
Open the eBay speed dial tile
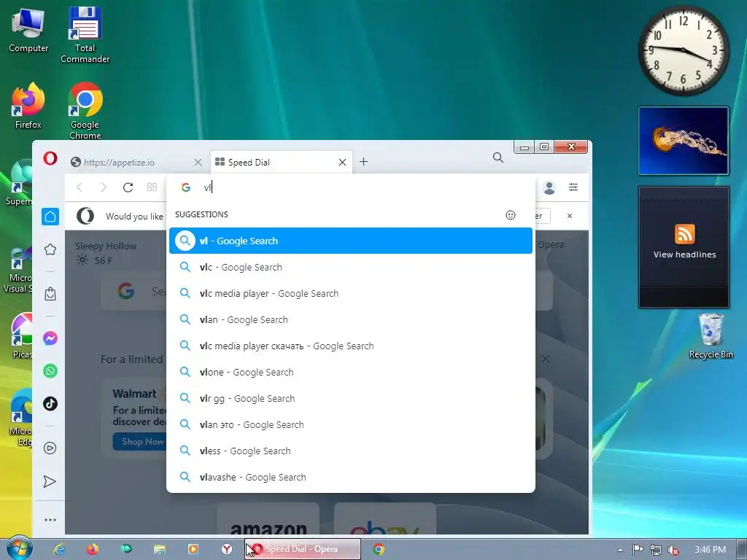[x=385, y=519]
